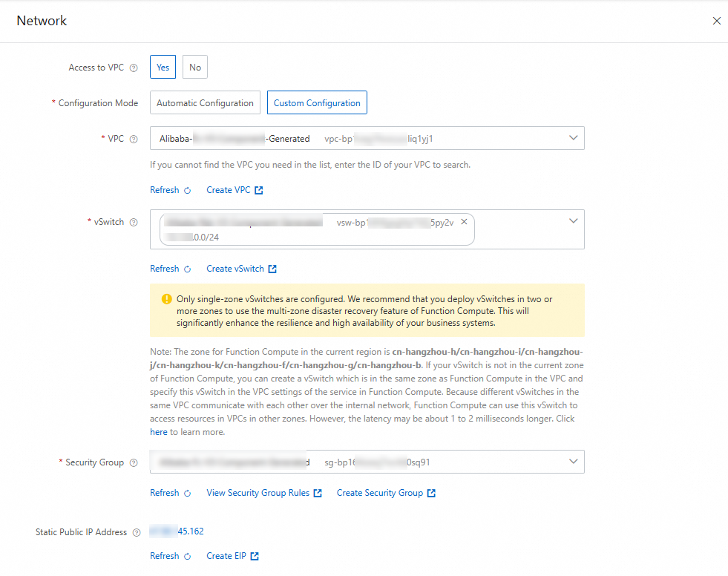728x576 pixels.
Task: Click external link icon next to Create VPC
Action: click(x=259, y=191)
